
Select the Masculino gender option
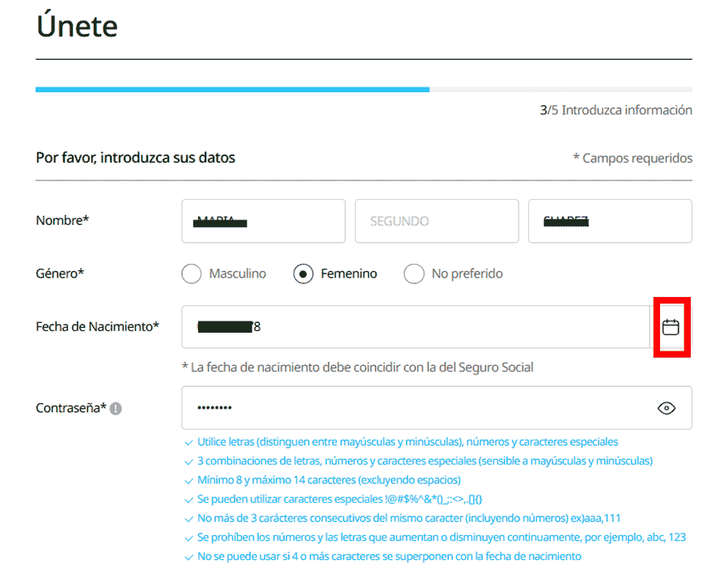point(191,274)
